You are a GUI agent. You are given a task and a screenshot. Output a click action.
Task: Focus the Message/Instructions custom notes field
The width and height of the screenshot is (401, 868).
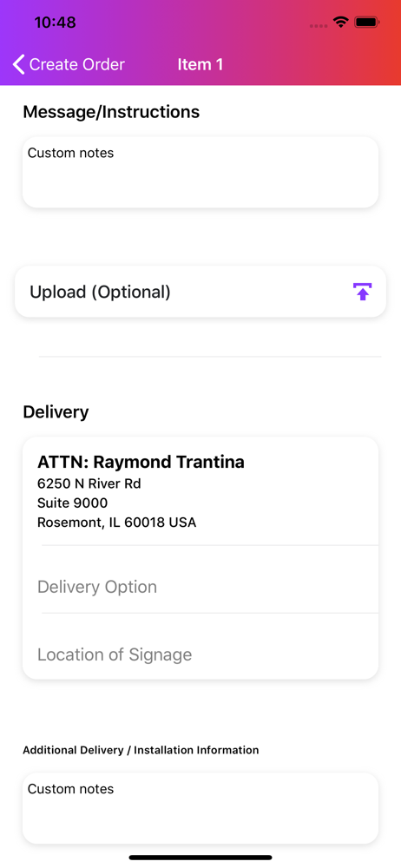coord(200,173)
